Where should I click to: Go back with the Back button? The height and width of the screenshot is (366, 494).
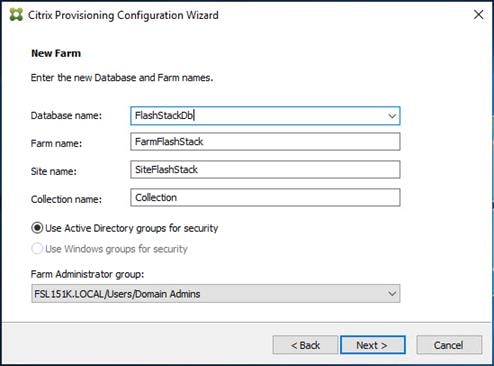305,345
